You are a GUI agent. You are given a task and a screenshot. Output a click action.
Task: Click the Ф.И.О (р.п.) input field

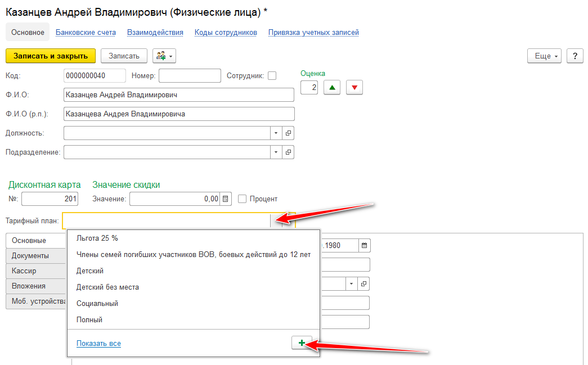coord(179,114)
